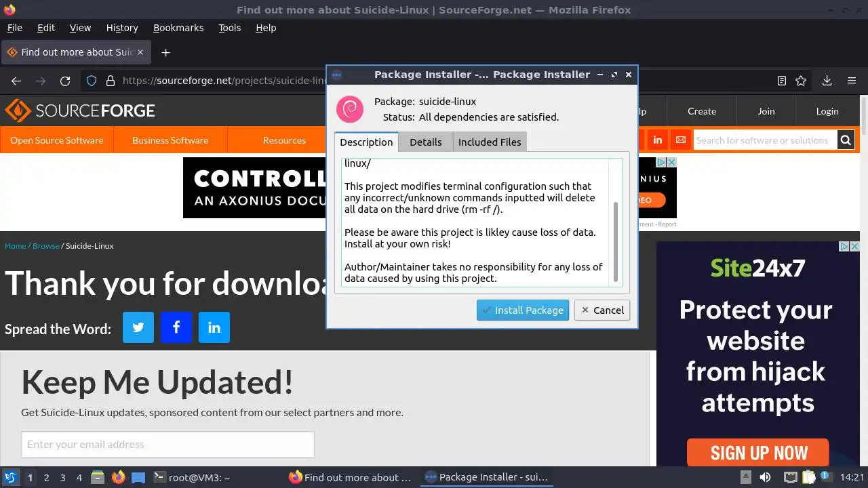868x488 pixels.
Task: Open the Included Files tab
Action: (490, 142)
